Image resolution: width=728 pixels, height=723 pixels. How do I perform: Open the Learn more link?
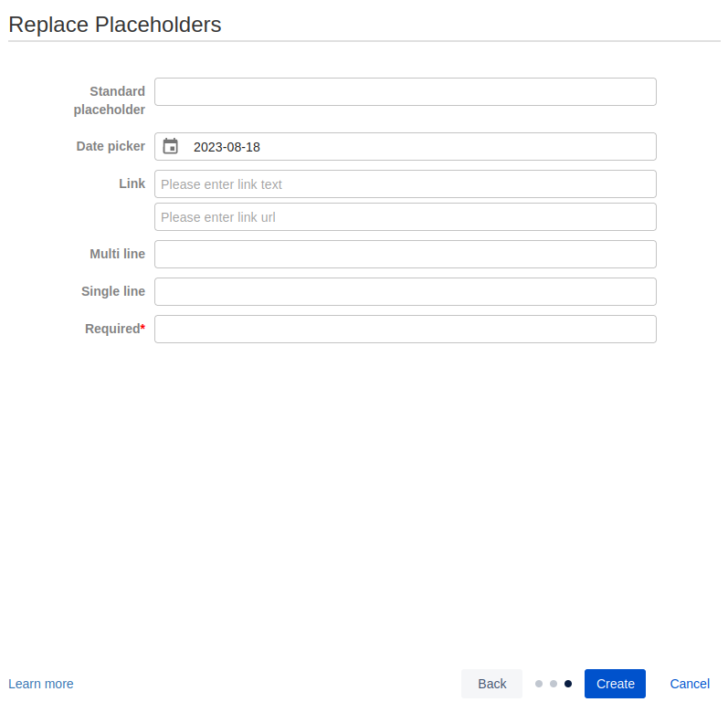(41, 684)
